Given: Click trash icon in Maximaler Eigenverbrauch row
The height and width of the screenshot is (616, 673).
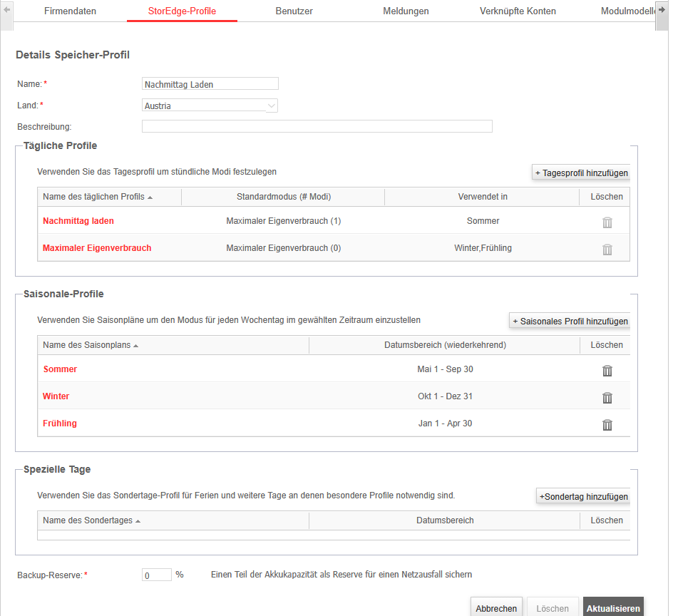Looking at the screenshot, I should tap(607, 250).
